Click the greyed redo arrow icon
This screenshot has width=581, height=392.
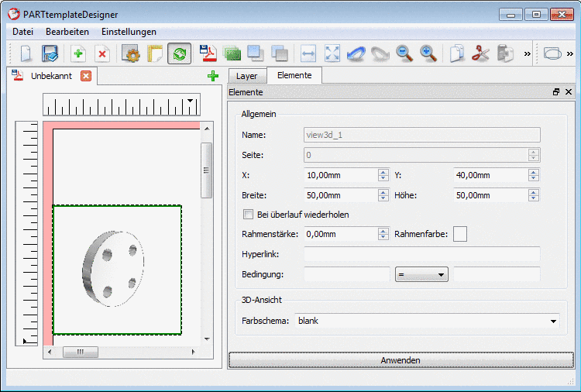pos(380,53)
